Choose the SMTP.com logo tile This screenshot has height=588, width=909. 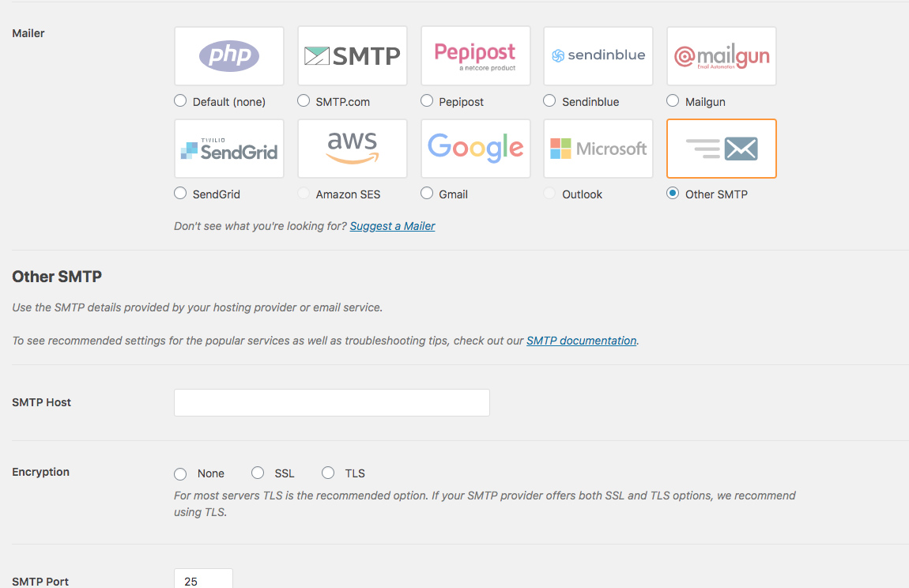(x=353, y=56)
